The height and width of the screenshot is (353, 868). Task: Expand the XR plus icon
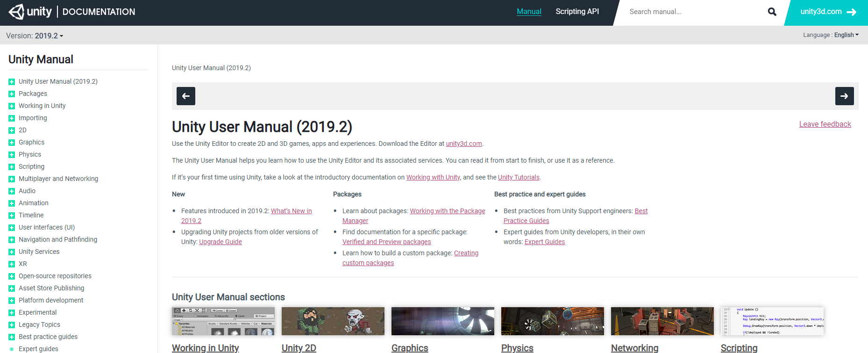(x=12, y=264)
